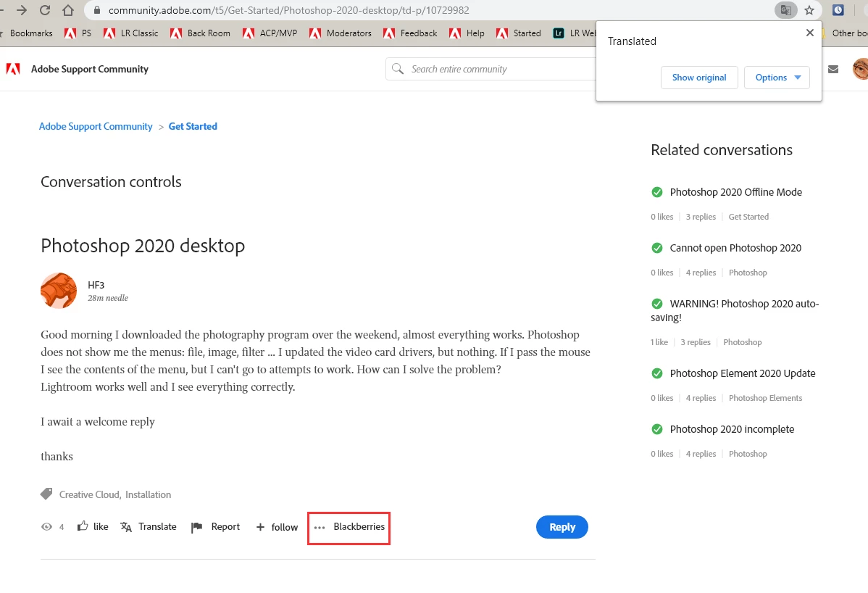Click the blue Reply button
This screenshot has height=593, width=868.
(562, 527)
